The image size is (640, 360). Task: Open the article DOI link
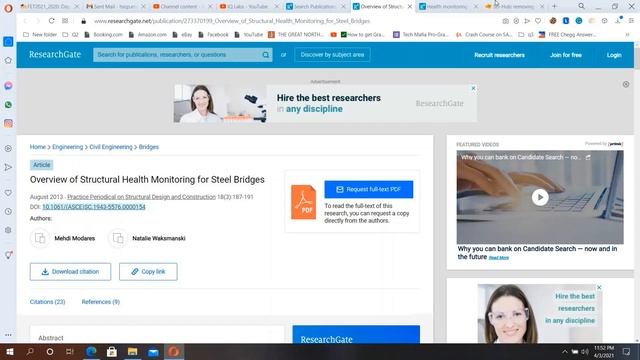[x=94, y=207]
